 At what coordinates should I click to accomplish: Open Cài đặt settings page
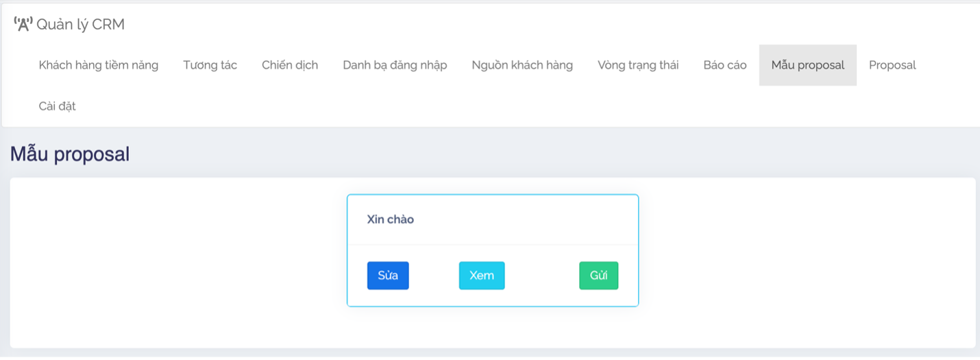tap(58, 106)
